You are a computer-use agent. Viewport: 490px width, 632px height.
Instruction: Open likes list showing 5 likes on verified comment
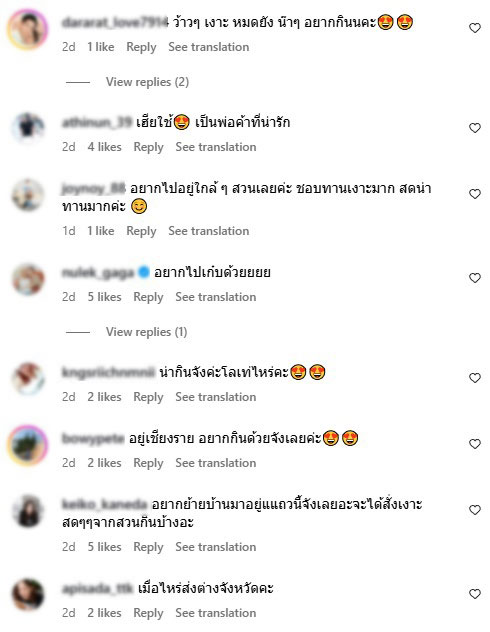coord(104,297)
